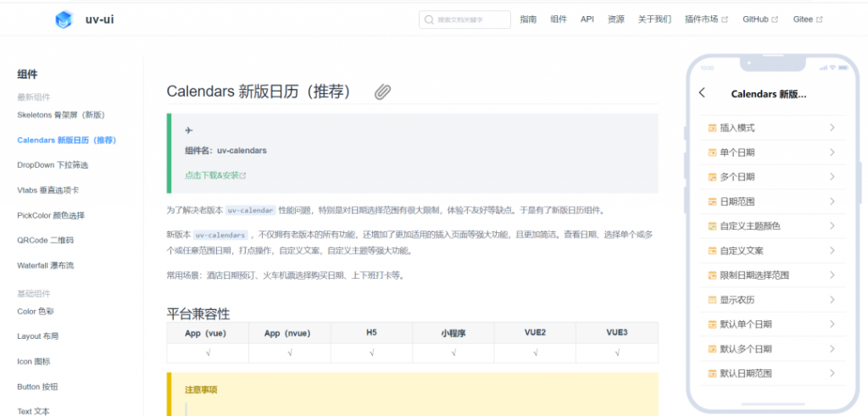This screenshot has width=868, height=416.
Task: Select Skeletons 骨架屏（新版） in the sidebar
Action: 61,115
